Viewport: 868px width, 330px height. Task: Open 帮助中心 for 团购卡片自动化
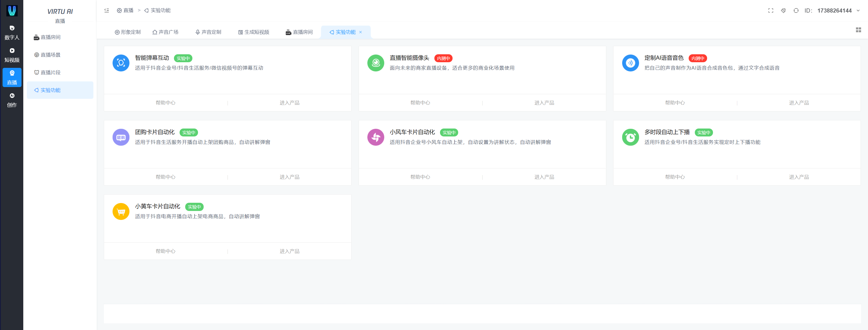[166, 177]
